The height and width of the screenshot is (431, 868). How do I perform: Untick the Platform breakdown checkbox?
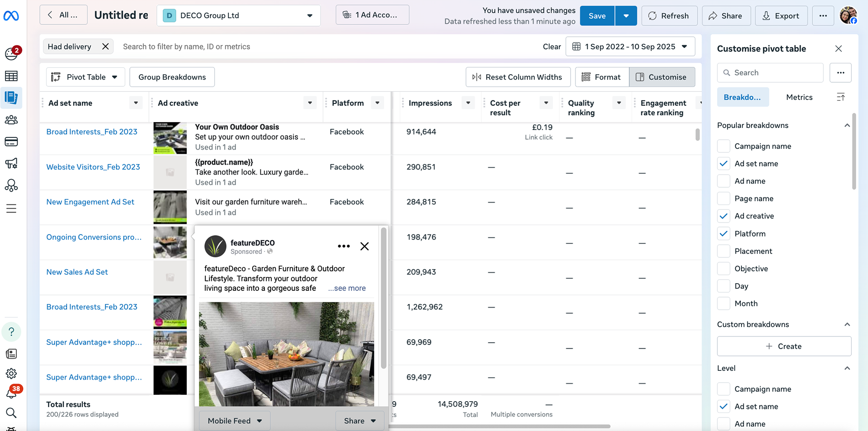coord(724,234)
